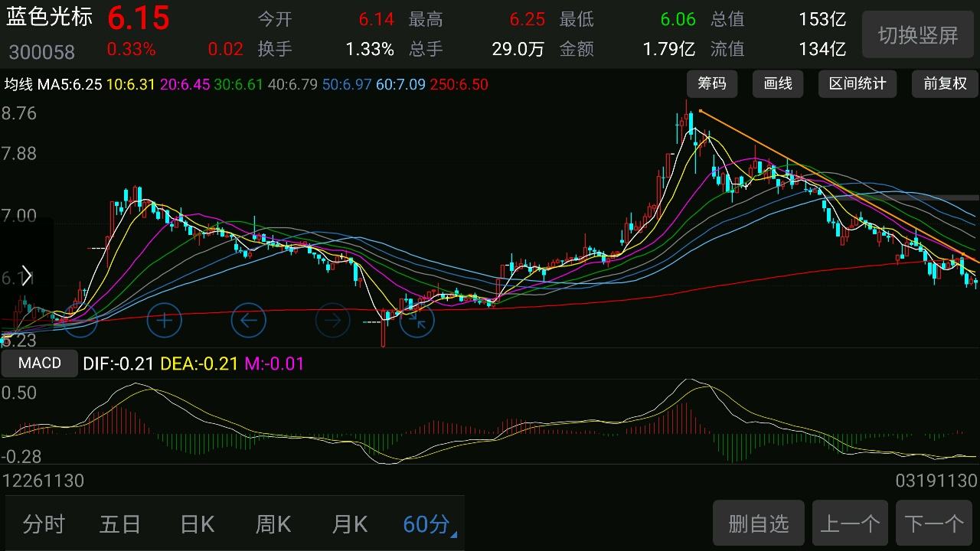This screenshot has width=980, height=551.
Task: Go to previous stock with 上一个
Action: click(850, 523)
